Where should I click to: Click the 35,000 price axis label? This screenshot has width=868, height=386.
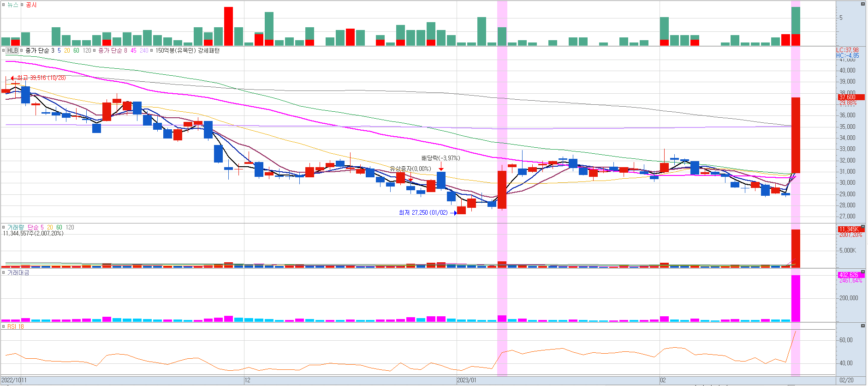click(x=847, y=127)
